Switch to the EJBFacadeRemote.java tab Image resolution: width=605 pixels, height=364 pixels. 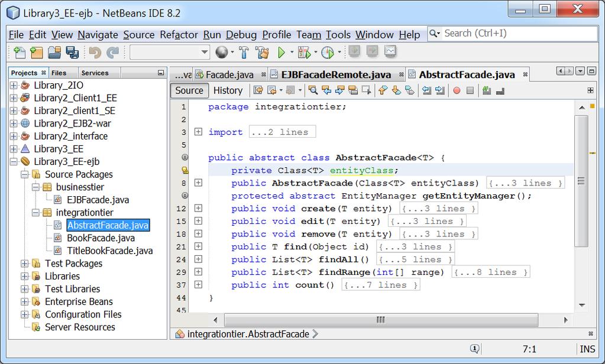[336, 74]
